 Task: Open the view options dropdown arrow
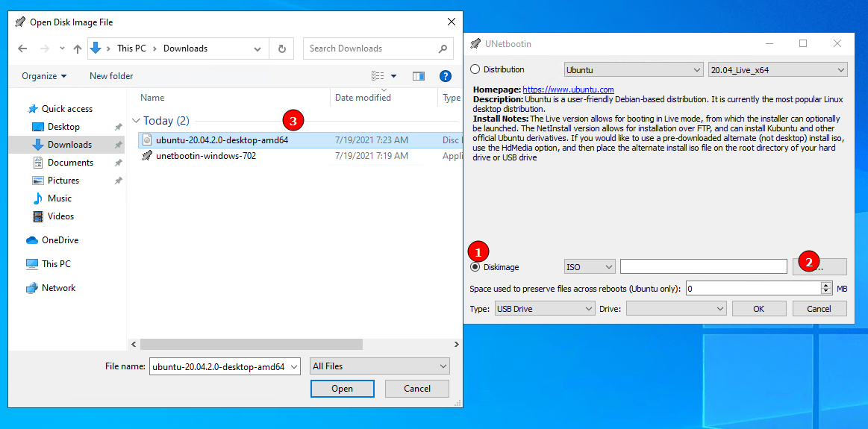393,76
